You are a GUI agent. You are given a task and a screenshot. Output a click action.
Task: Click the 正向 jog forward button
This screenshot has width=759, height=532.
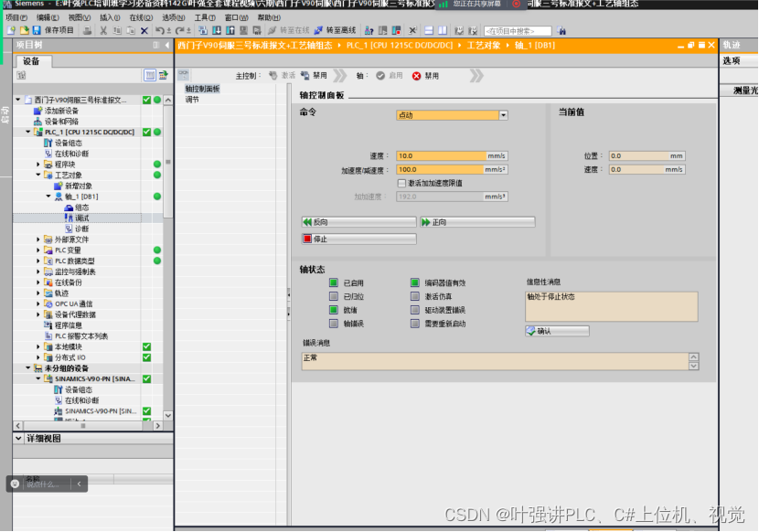coord(477,222)
